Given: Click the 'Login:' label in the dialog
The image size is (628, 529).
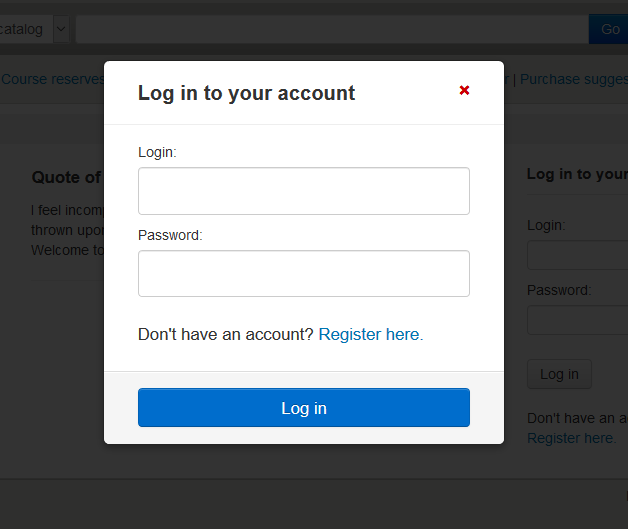Looking at the screenshot, I should pyautogui.click(x=157, y=152).
